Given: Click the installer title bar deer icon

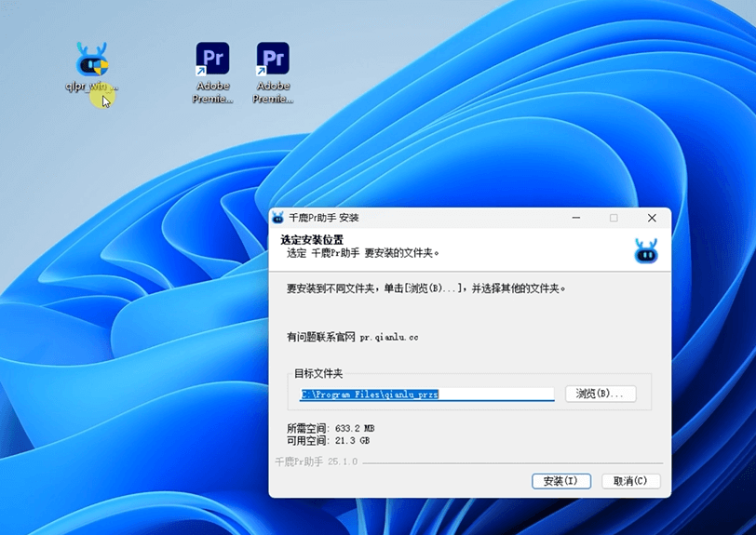Looking at the screenshot, I should click(278, 218).
